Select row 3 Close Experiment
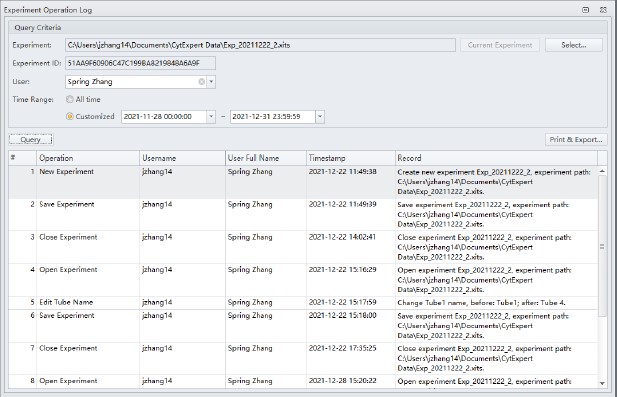This screenshot has width=617, height=397. tap(303, 247)
